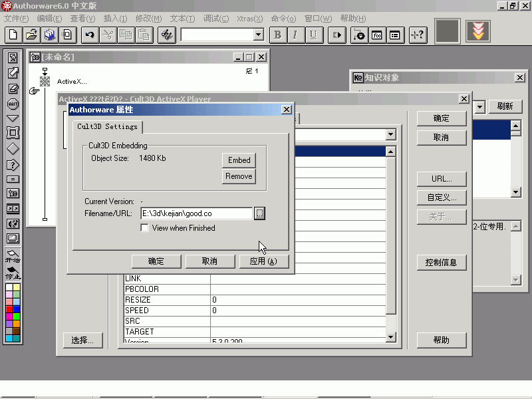The image size is (532, 399).
Task: Click the 刷新 button in 知识对象 window
Action: point(505,106)
